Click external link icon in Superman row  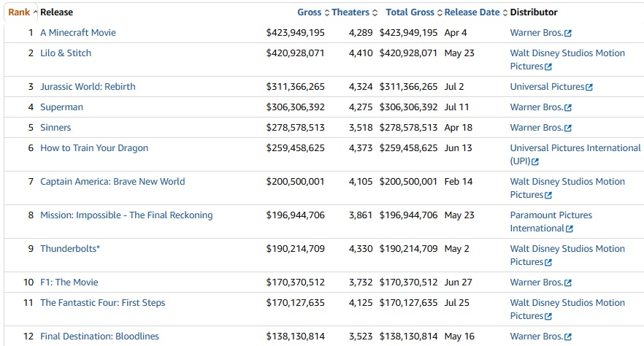click(x=568, y=108)
